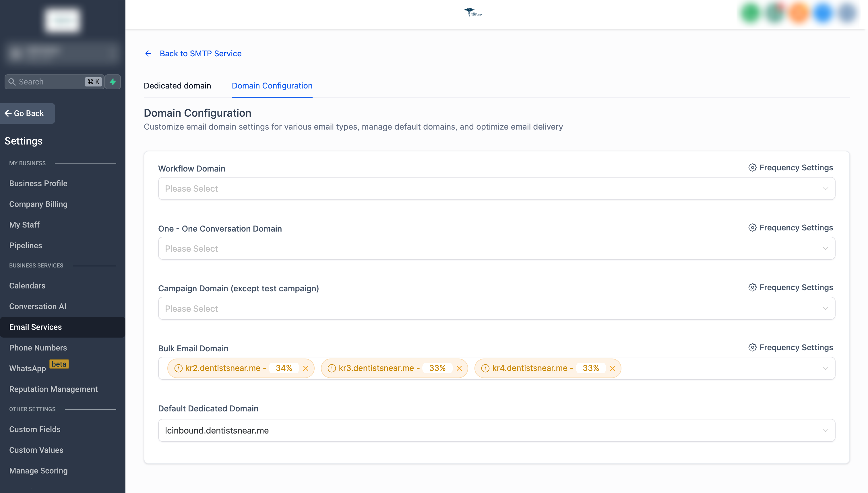Remove kr2.dentistsnear.me from bulk email domains
This screenshot has width=868, height=493.
tap(306, 368)
